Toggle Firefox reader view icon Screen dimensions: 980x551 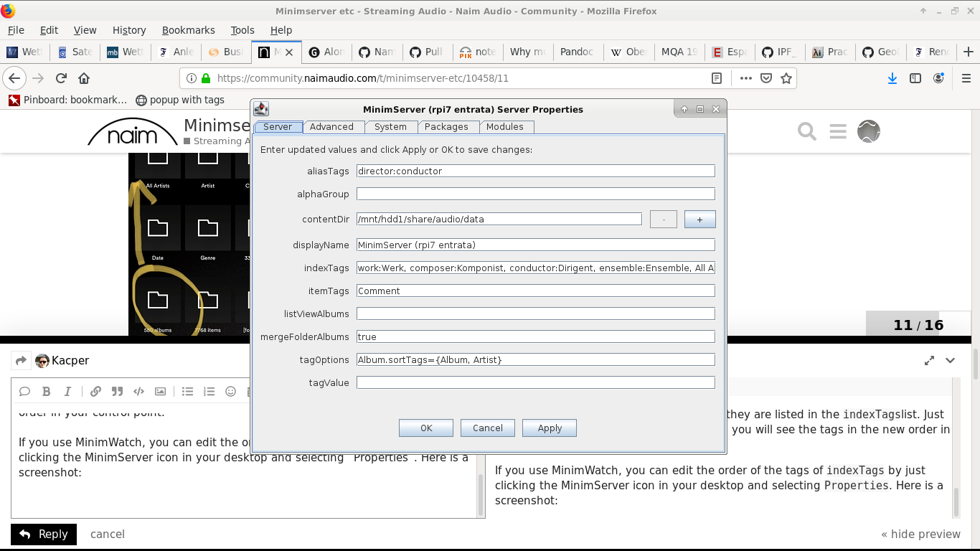pyautogui.click(x=716, y=78)
